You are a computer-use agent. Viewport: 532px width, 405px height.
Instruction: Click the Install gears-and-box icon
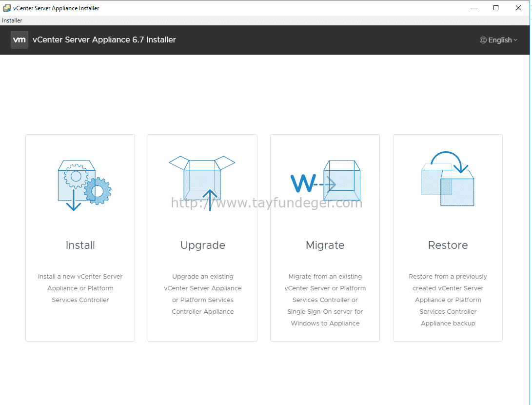coord(84,185)
